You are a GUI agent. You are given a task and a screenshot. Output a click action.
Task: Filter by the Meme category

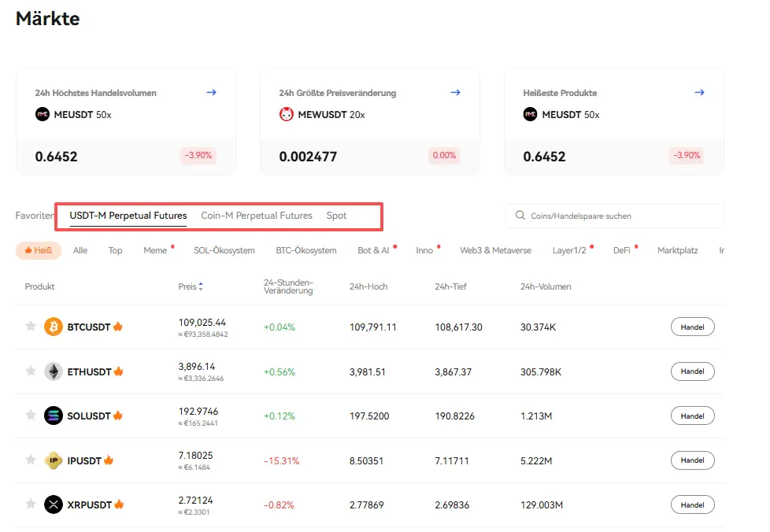[155, 250]
